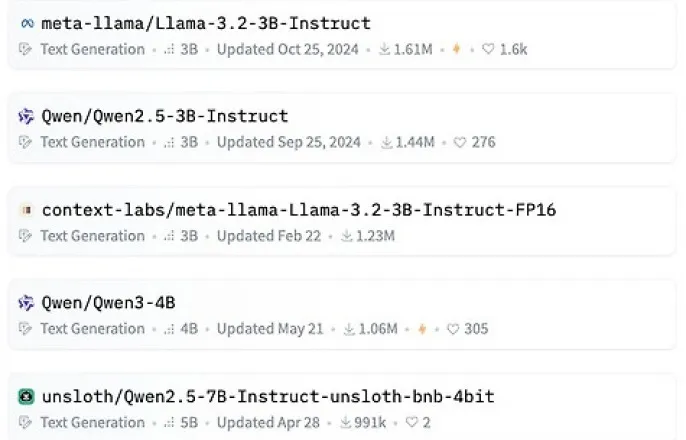Click the green unsloth avatar icon

pyautogui.click(x=26, y=397)
